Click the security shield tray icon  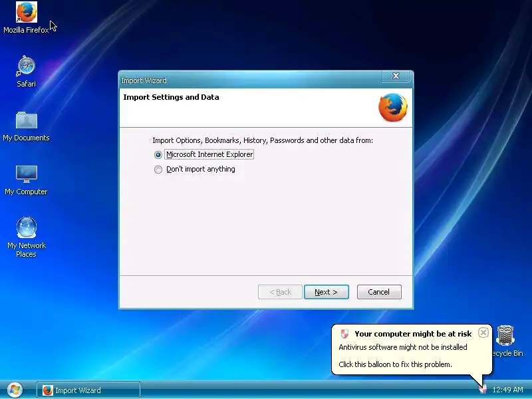click(483, 389)
